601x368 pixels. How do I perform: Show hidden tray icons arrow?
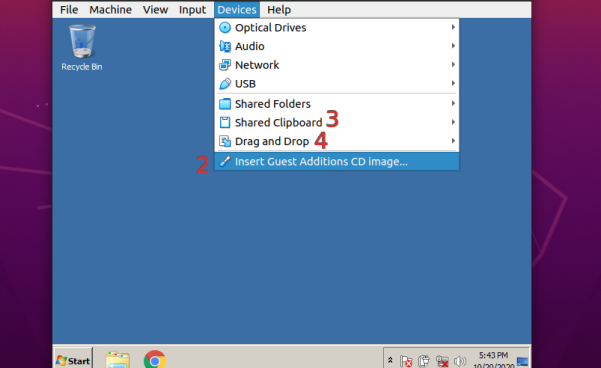[390, 360]
